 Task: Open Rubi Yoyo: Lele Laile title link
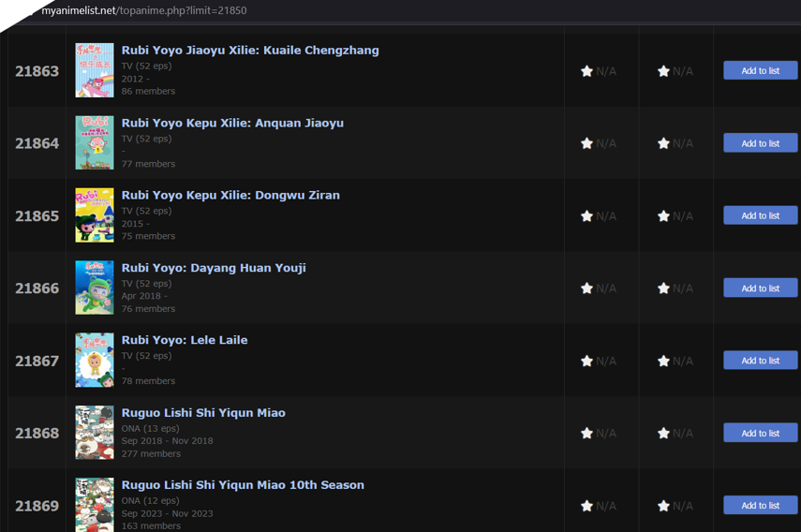point(185,340)
